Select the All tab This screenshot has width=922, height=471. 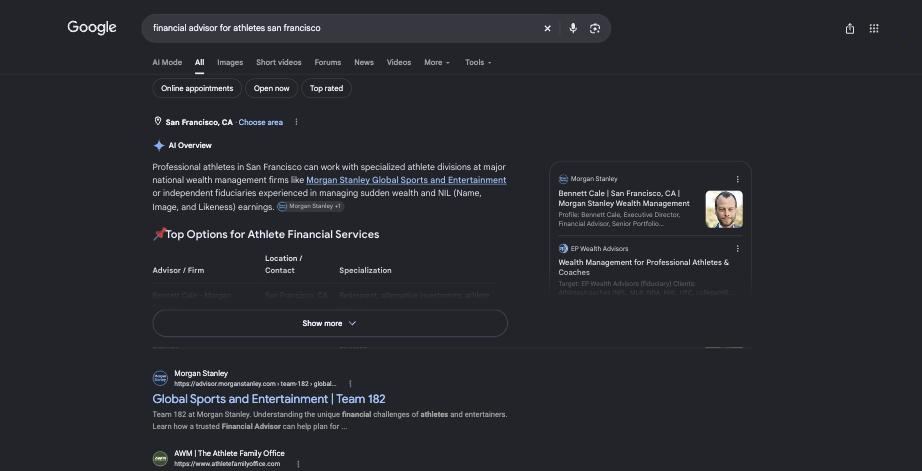click(x=199, y=62)
